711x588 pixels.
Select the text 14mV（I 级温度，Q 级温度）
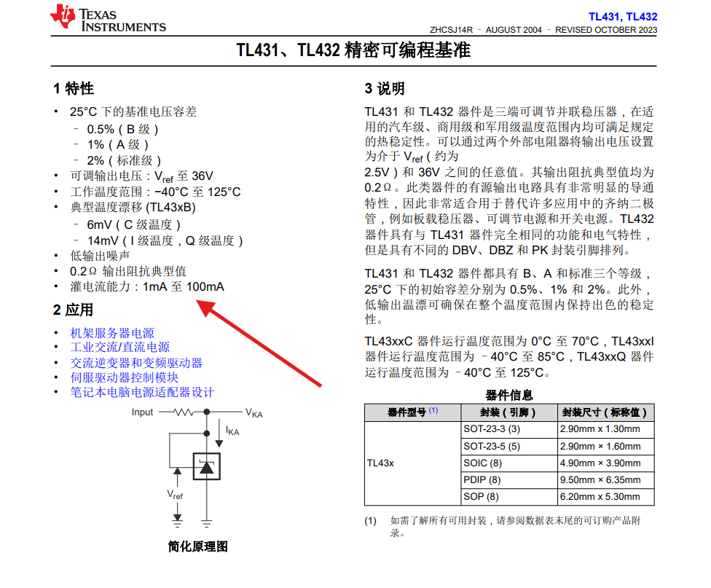pos(165,240)
